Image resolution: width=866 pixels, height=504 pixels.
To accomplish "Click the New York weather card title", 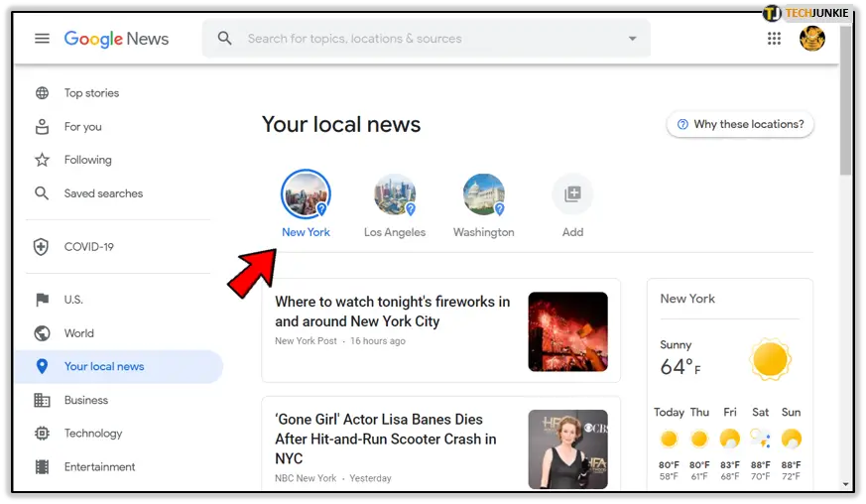I will point(687,299).
